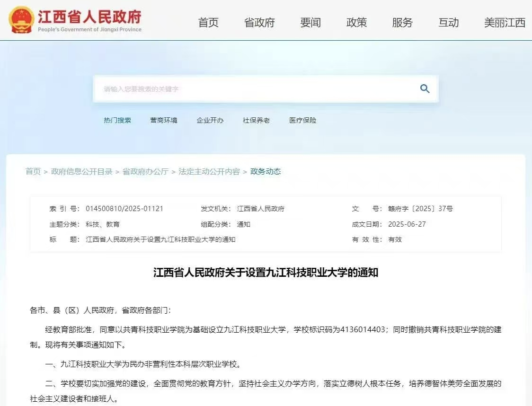Open the 美丽江西 section

pos(505,23)
